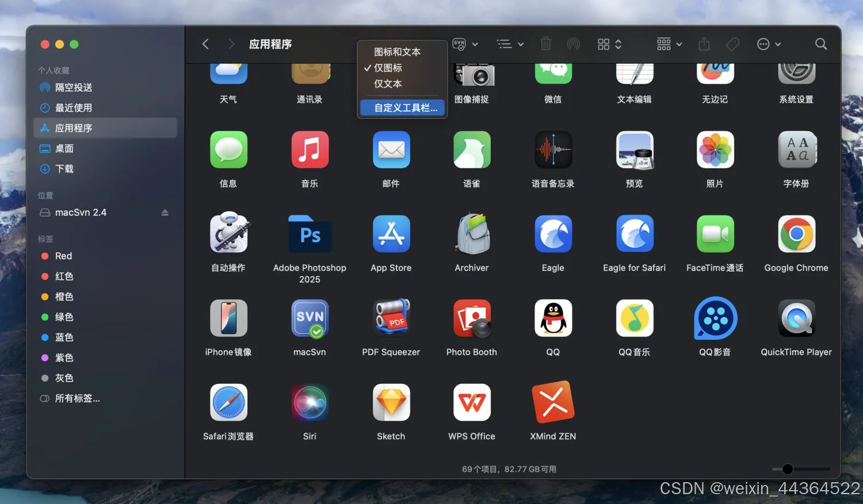Select the 语音备忘录 app icon
863x504 pixels.
(553, 150)
